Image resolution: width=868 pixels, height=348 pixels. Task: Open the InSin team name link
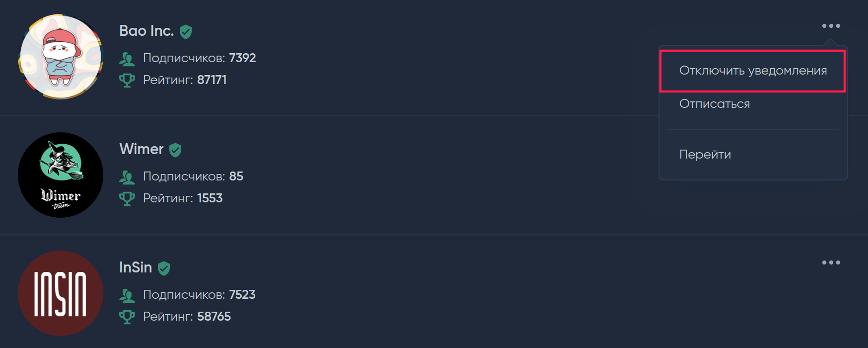(136, 267)
